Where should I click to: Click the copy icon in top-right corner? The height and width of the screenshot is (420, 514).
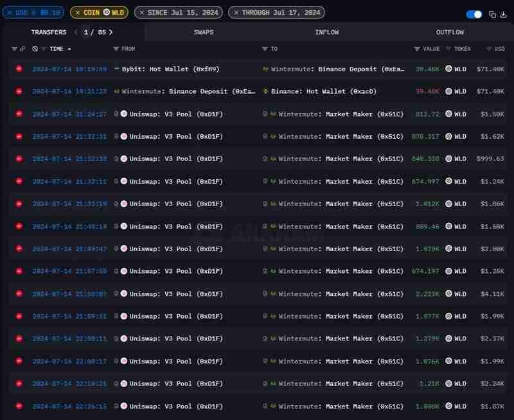point(492,14)
